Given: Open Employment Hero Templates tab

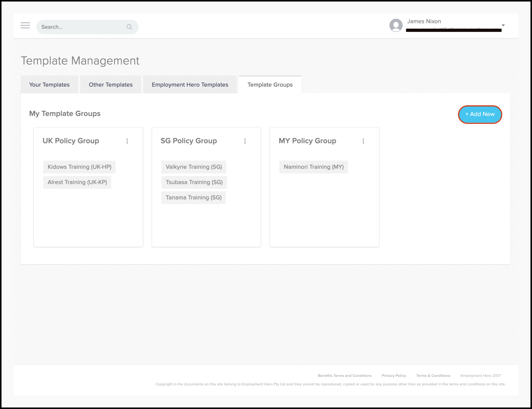Looking at the screenshot, I should (x=190, y=85).
